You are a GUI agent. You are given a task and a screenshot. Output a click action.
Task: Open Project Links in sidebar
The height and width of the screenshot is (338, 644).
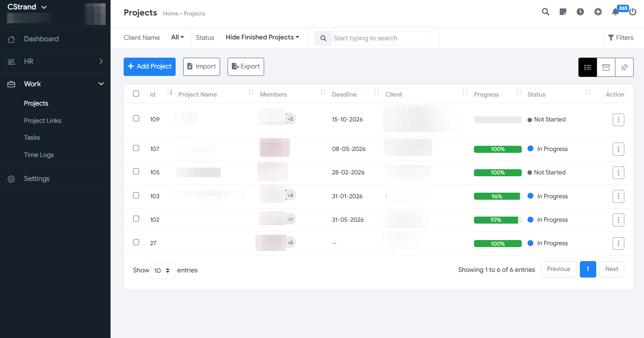tap(43, 120)
